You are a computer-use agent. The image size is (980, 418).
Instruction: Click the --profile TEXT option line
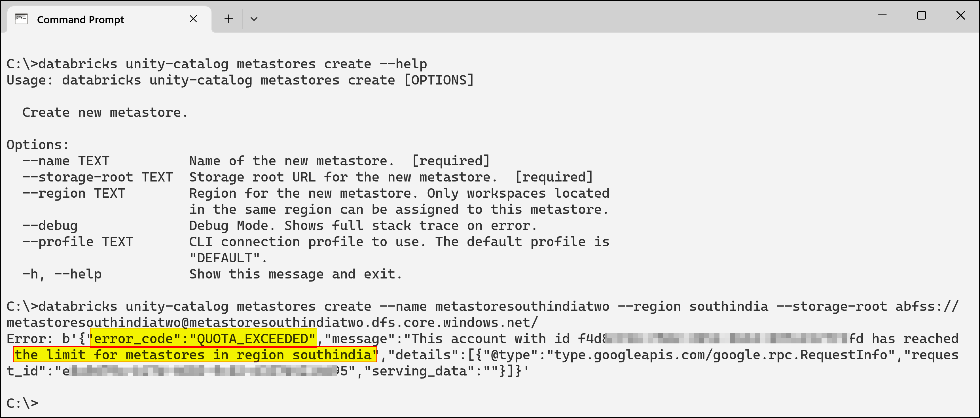point(78,241)
